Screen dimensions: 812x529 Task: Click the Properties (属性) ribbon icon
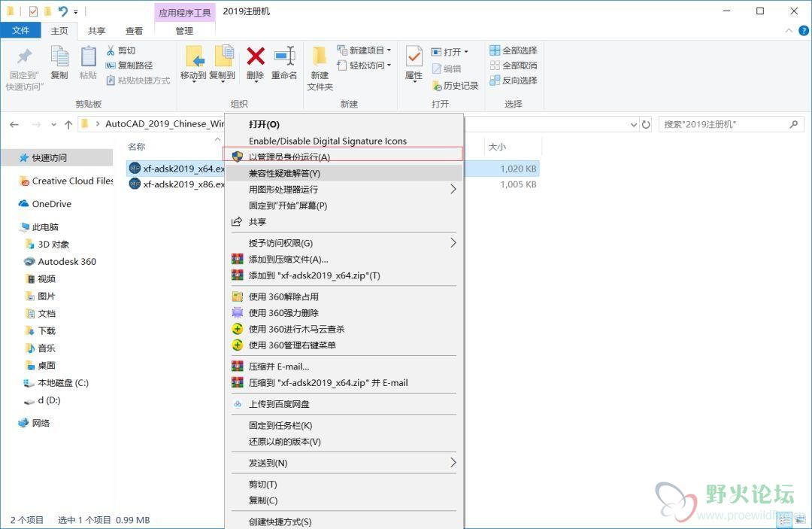(414, 56)
